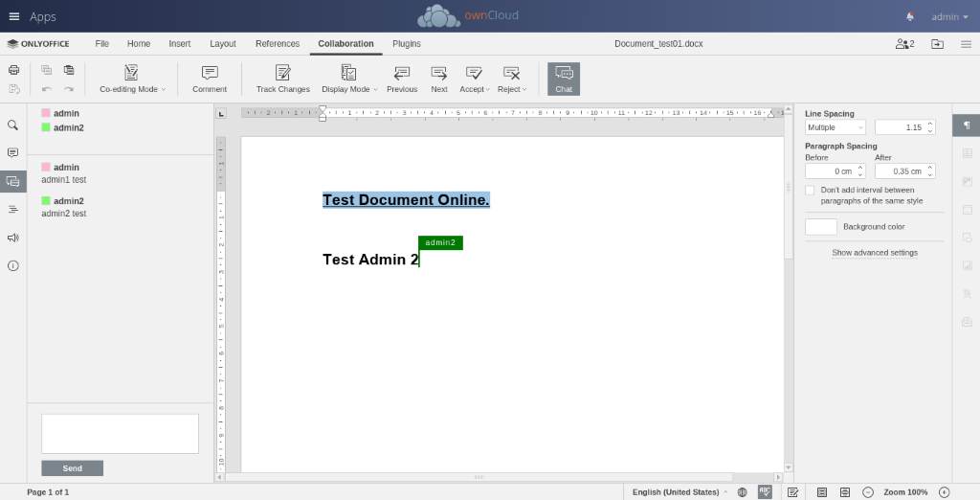Toggle Track Changes
The width and height of the screenshot is (980, 500).
pos(282,79)
